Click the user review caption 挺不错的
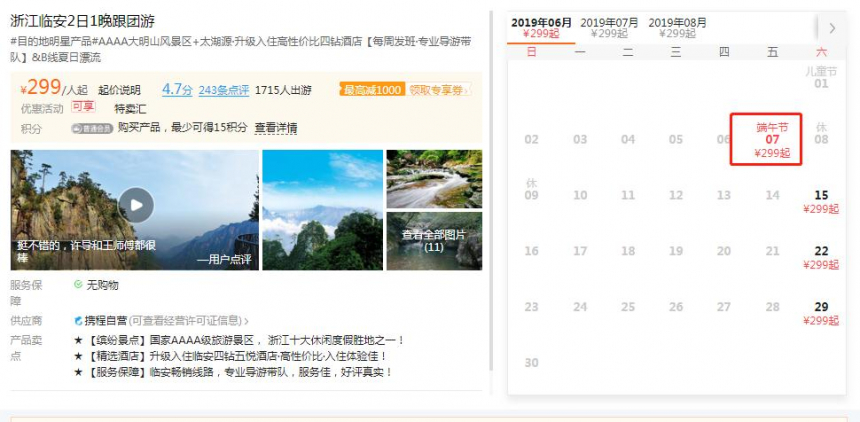This screenshot has width=860, height=422. (86, 251)
